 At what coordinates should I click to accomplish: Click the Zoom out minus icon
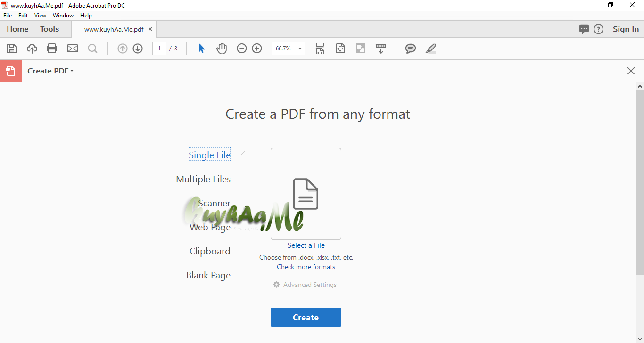point(242,49)
